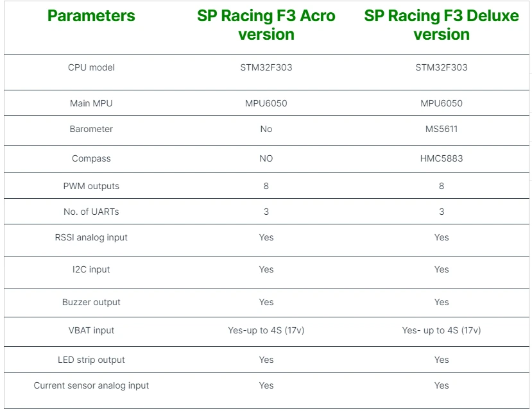This screenshot has width=532, height=411.
Task: Select the SP Racing F3 Deluxe version header
Action: [x=442, y=25]
